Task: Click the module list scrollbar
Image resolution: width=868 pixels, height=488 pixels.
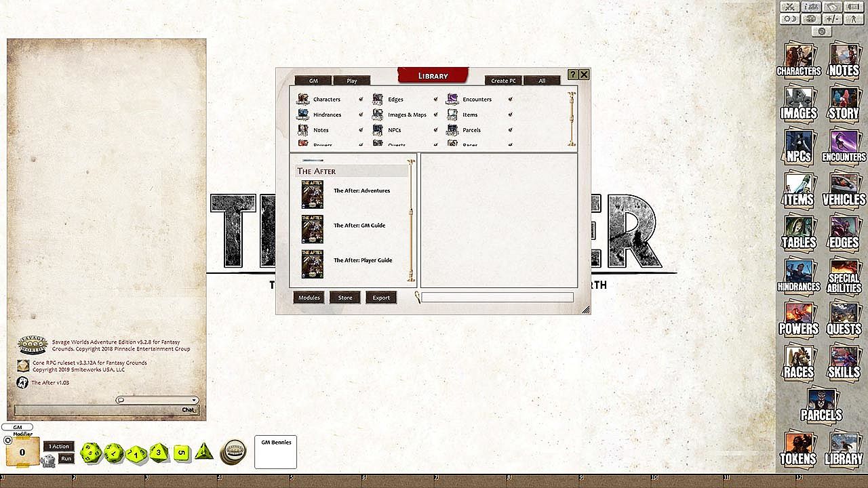Action: click(410, 220)
